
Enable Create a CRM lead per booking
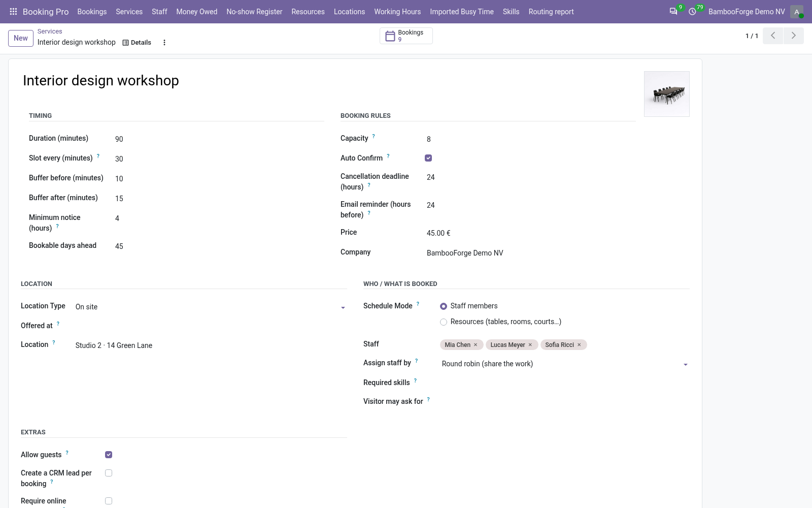(109, 473)
